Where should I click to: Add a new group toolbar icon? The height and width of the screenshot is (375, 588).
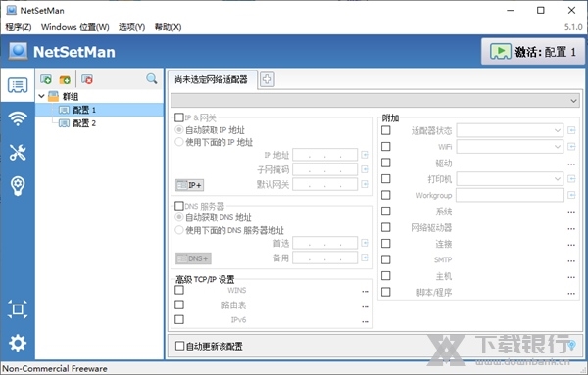(x=65, y=79)
